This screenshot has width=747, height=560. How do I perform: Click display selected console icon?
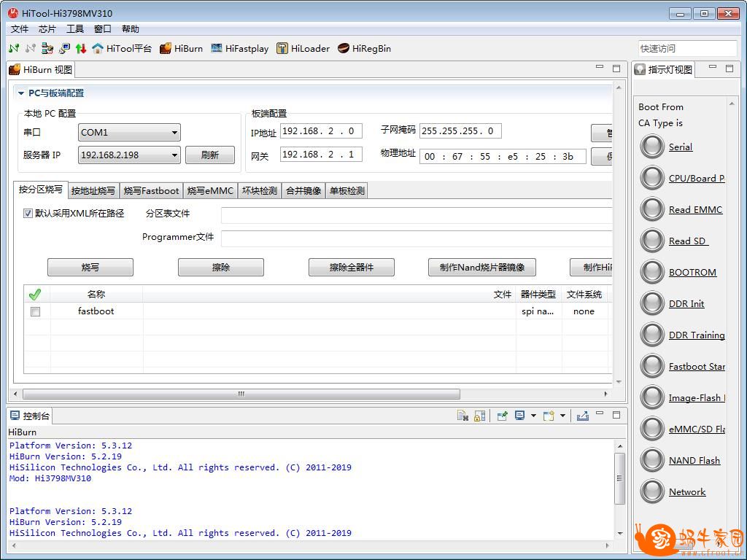pos(519,416)
